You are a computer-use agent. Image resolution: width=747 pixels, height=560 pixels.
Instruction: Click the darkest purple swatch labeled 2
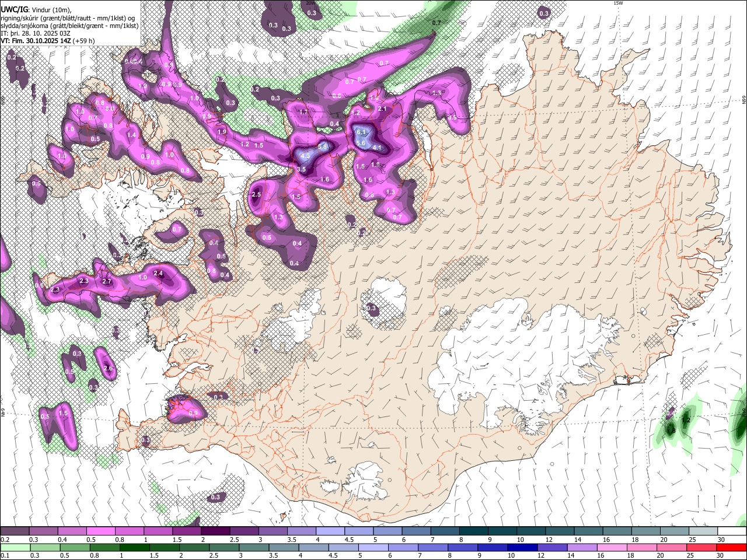(215, 531)
